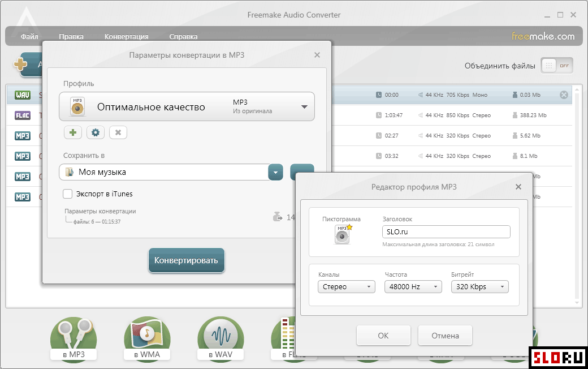This screenshot has width=588, height=369.
Task: Click the WAV file type badge
Action: 23,95
